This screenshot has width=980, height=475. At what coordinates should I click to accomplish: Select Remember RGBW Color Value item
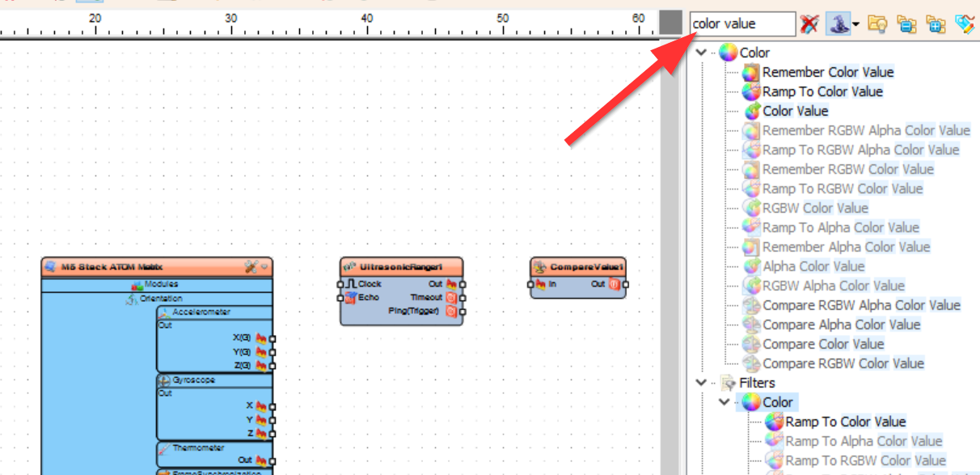(848, 169)
